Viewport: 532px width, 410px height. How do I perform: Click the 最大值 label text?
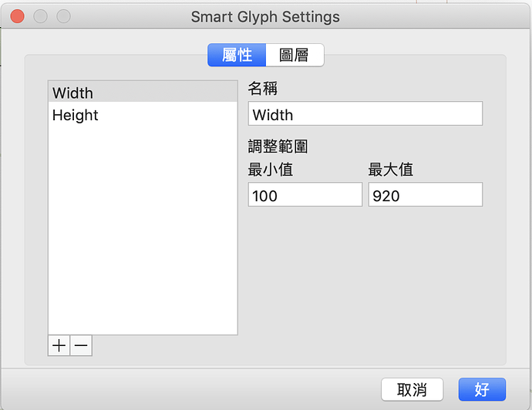[391, 170]
